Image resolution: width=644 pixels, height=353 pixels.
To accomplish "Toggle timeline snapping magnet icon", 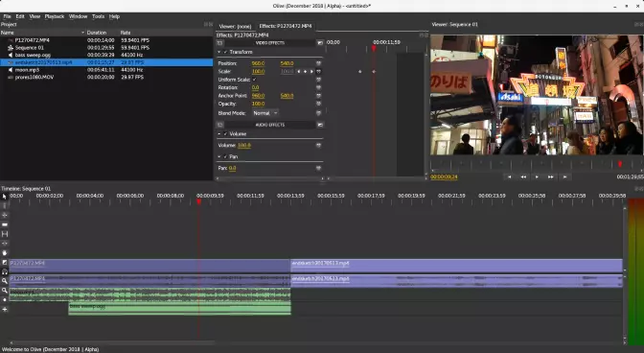I will pyautogui.click(x=5, y=271).
